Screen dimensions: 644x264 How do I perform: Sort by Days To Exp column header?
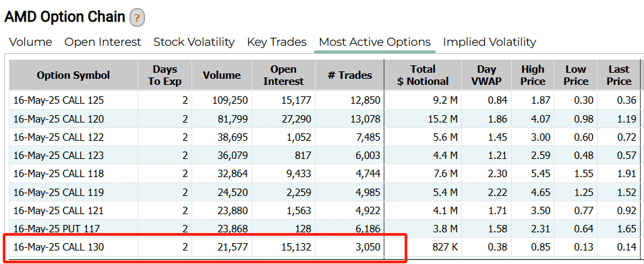tap(165, 75)
